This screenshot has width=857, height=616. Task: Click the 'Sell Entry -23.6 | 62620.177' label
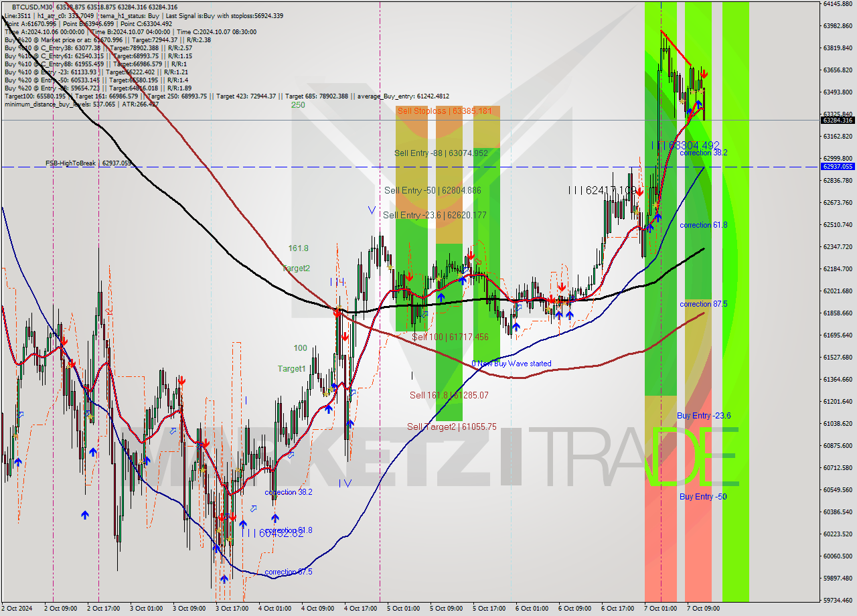point(435,215)
